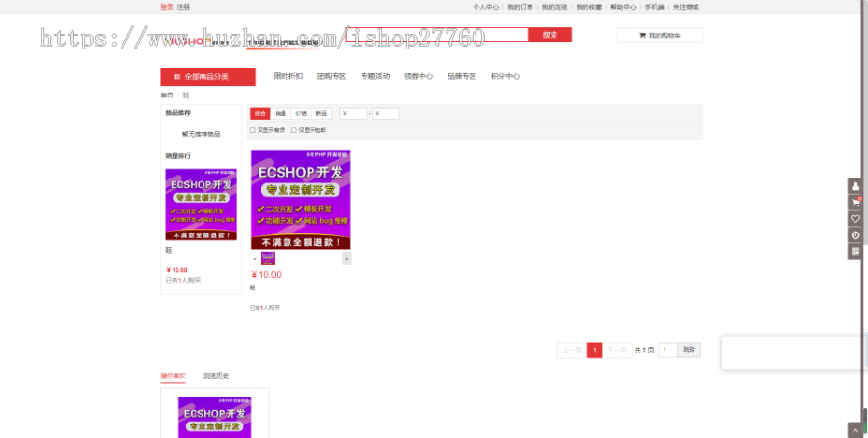
Task: Open the 团购专区 menu item
Action: (332, 76)
